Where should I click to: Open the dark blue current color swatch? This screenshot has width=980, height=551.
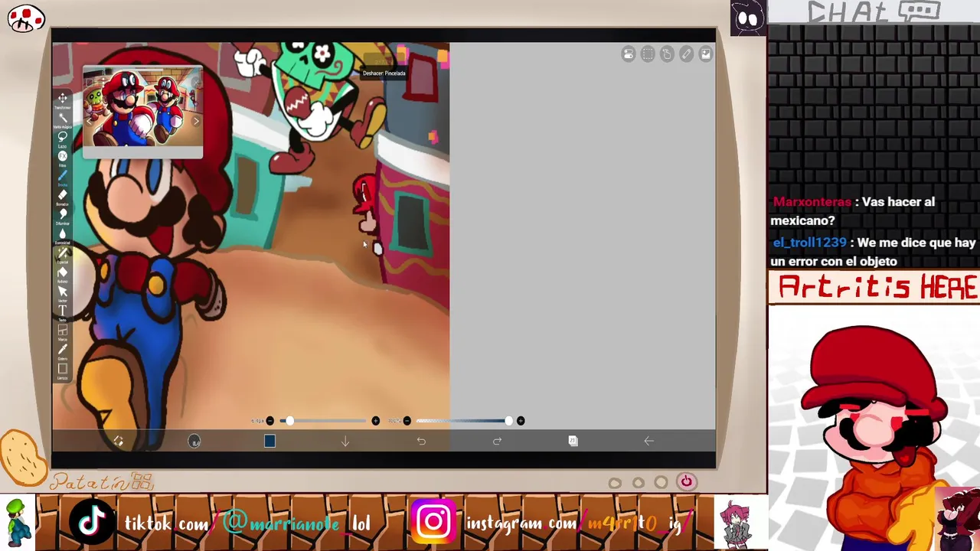click(x=269, y=441)
